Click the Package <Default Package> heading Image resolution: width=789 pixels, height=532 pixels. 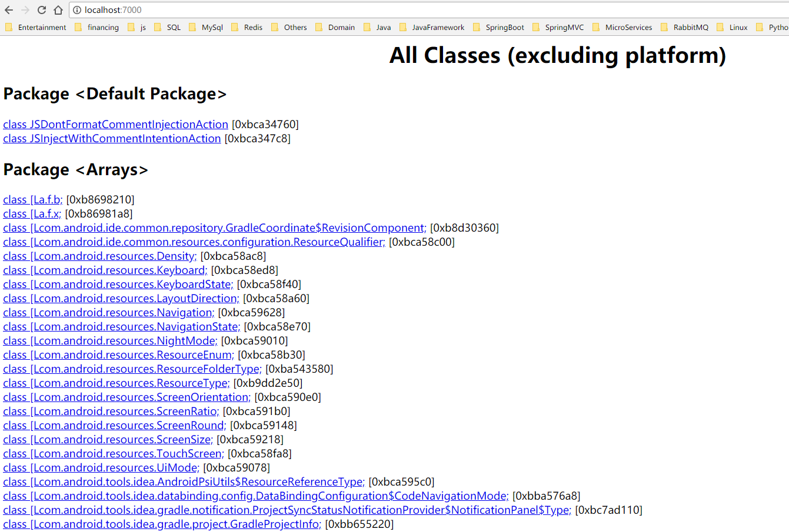115,94
